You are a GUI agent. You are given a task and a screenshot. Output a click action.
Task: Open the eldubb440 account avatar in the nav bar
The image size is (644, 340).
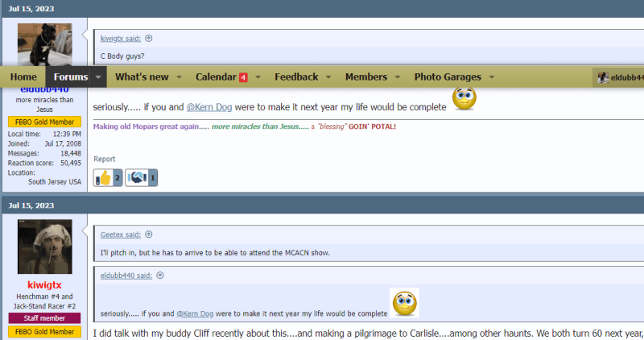(x=603, y=77)
